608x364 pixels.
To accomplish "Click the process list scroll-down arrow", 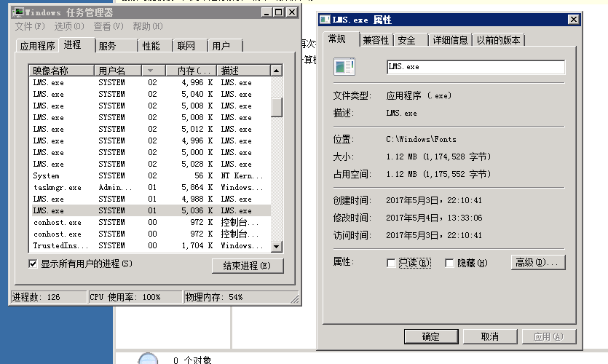I will [x=277, y=247].
